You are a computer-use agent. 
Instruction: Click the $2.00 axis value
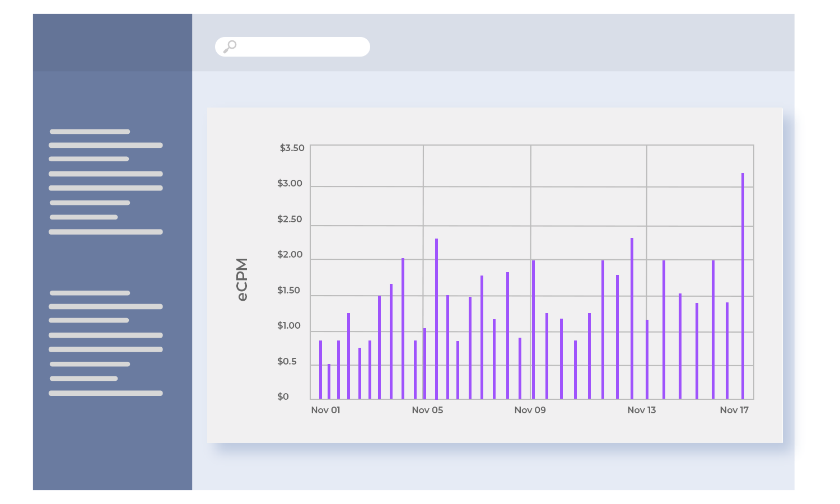(x=290, y=254)
